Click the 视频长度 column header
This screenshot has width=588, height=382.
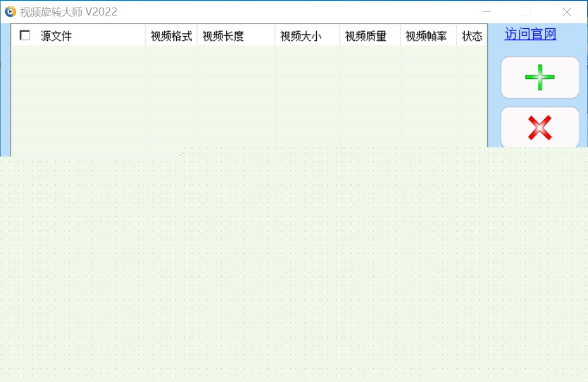[x=236, y=36]
